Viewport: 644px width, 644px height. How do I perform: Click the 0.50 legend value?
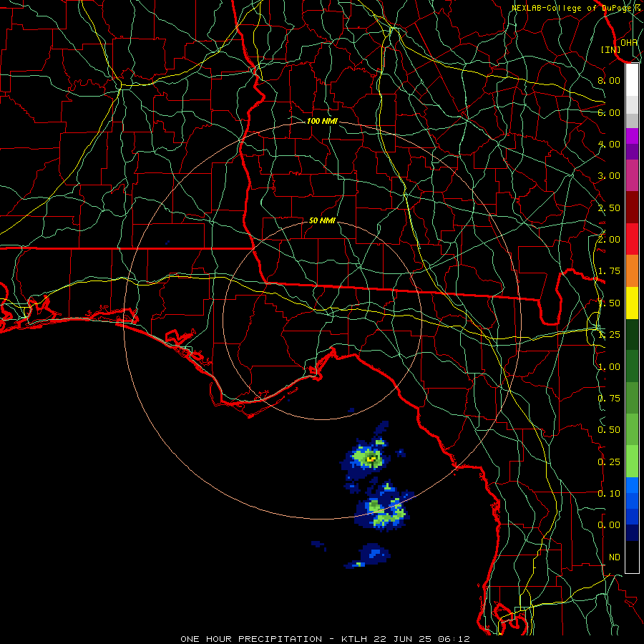click(x=609, y=430)
